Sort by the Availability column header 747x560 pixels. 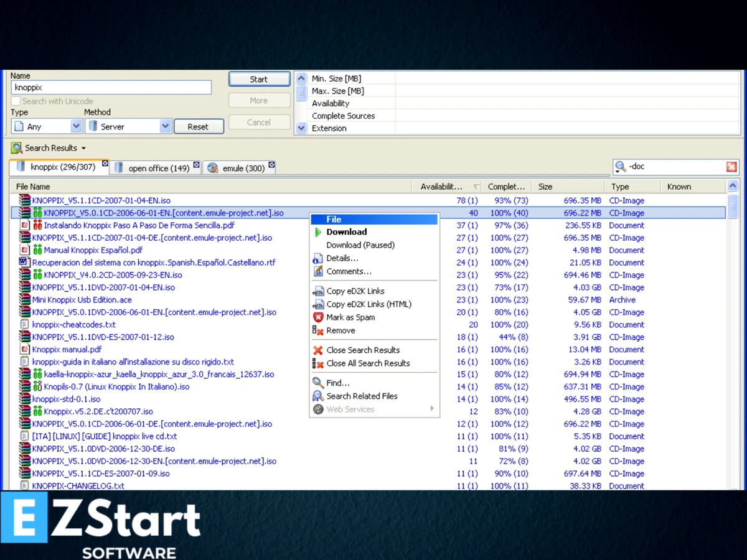[446, 187]
